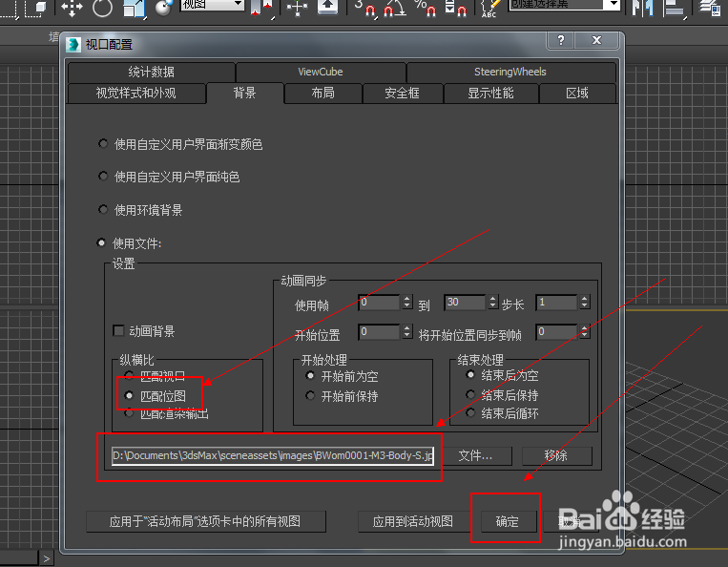Select the 背景 tab
The height and width of the screenshot is (567, 728).
point(244,94)
